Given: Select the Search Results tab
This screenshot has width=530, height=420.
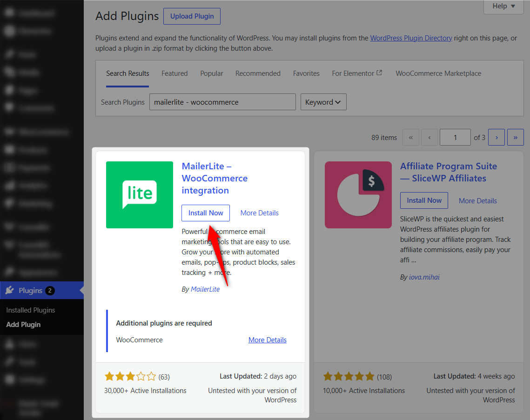Looking at the screenshot, I should (x=127, y=73).
